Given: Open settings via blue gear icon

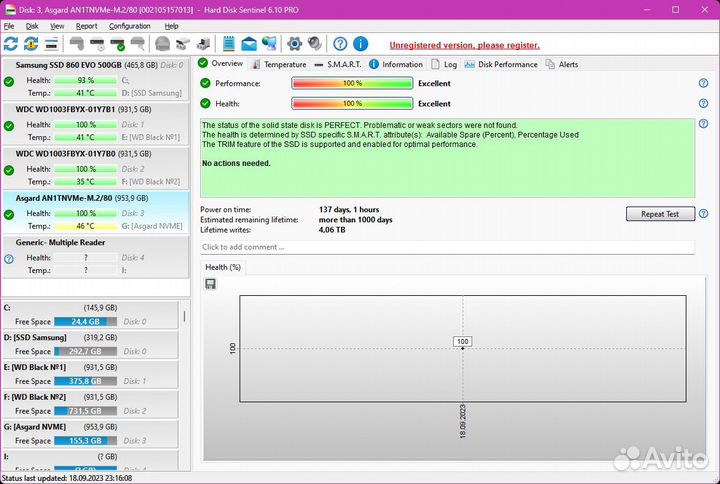Looking at the screenshot, I should click(294, 44).
